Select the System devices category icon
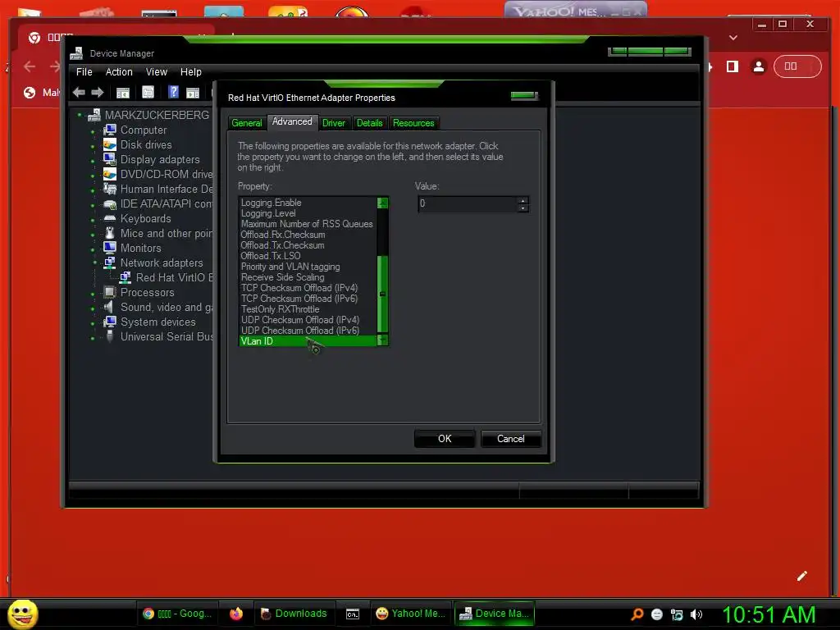This screenshot has width=840, height=630. pos(110,322)
